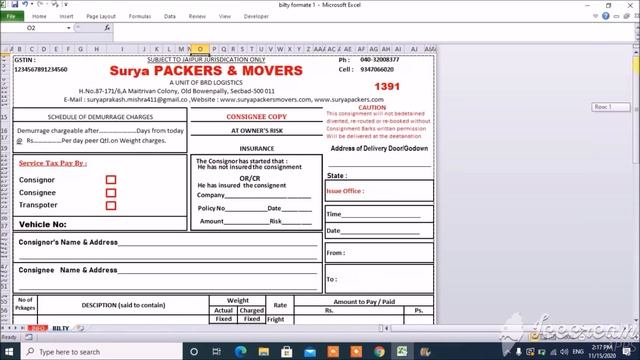The height and width of the screenshot is (360, 640).
Task: Click the Excel icon on taskbar
Action: click(x=402, y=352)
